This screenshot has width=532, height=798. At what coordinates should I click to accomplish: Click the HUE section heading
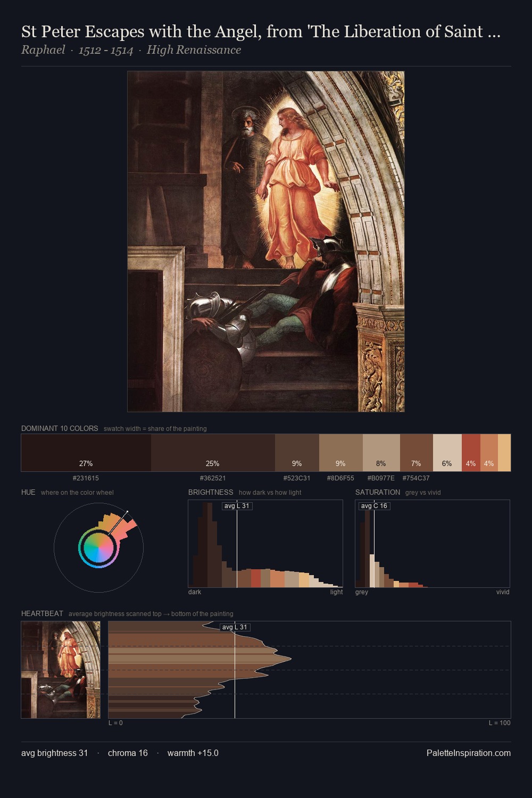pyautogui.click(x=28, y=492)
